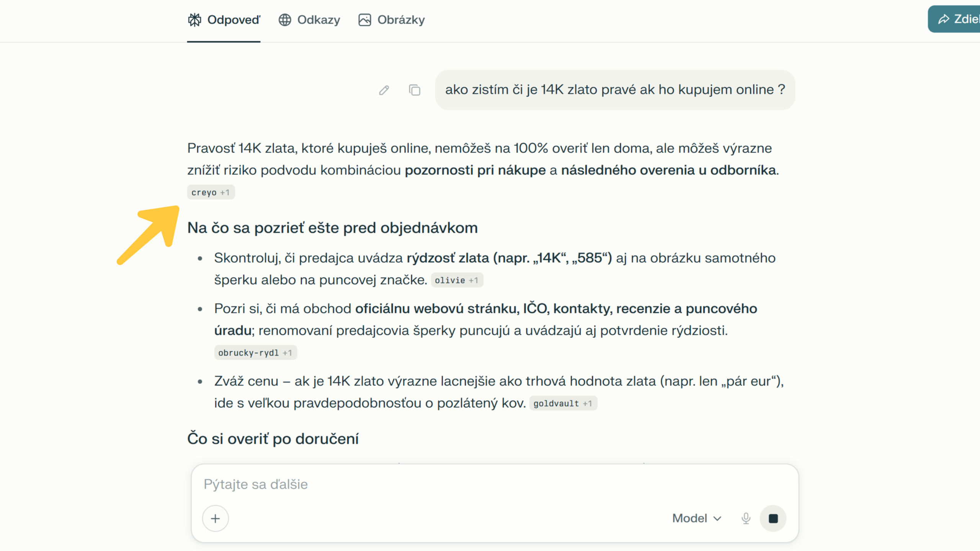Click the globe icon for Odkazy
Image resolution: width=980 pixels, height=551 pixels.
coord(285,20)
